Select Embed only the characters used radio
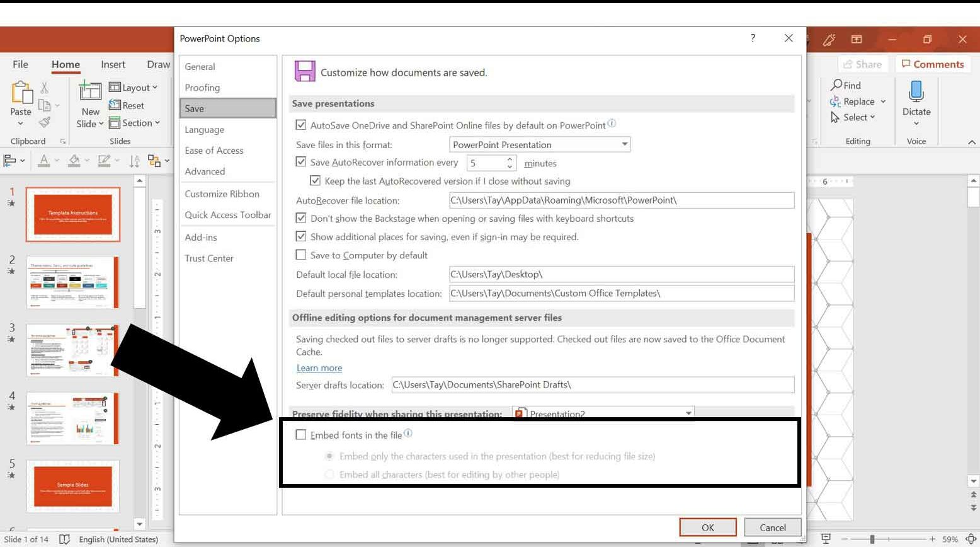 (329, 456)
